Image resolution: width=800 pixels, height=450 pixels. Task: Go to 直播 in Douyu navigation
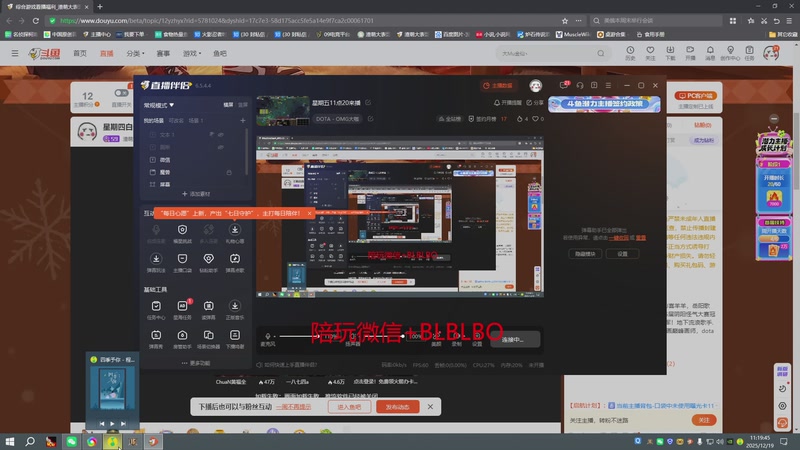[x=107, y=53]
